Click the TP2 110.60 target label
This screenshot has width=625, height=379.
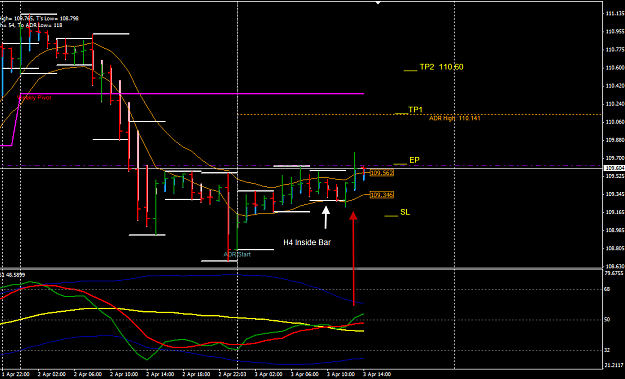coord(441,67)
